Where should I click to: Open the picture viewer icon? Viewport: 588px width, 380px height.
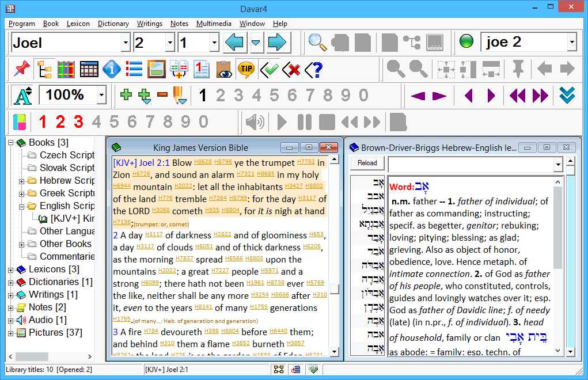[157, 69]
